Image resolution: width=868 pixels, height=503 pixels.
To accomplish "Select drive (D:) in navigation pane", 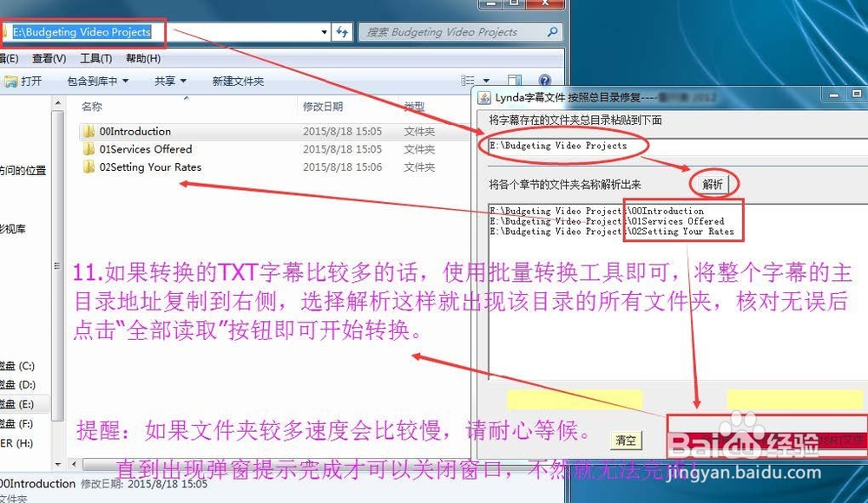I will tap(17, 384).
